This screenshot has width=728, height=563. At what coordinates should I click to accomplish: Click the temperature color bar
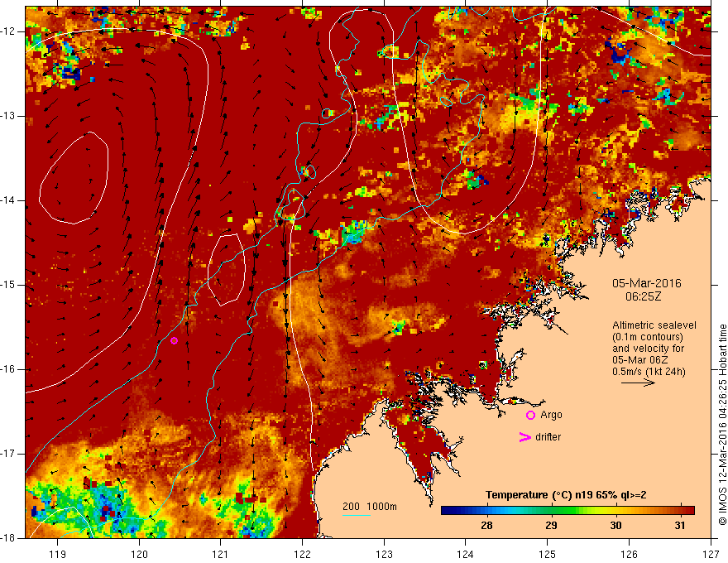point(568,511)
